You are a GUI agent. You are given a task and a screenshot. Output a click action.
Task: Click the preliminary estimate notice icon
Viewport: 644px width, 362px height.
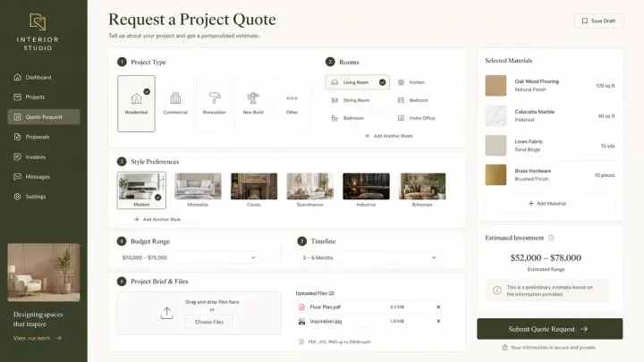pos(497,290)
